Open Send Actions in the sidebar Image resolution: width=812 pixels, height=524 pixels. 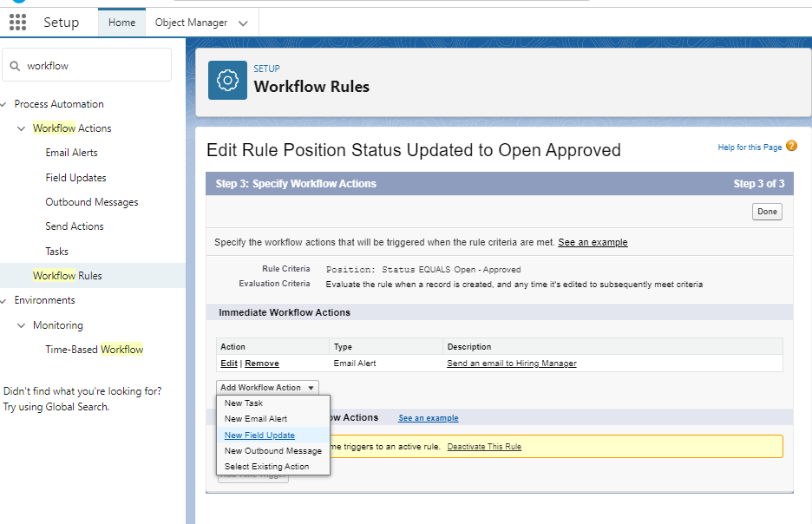point(75,226)
